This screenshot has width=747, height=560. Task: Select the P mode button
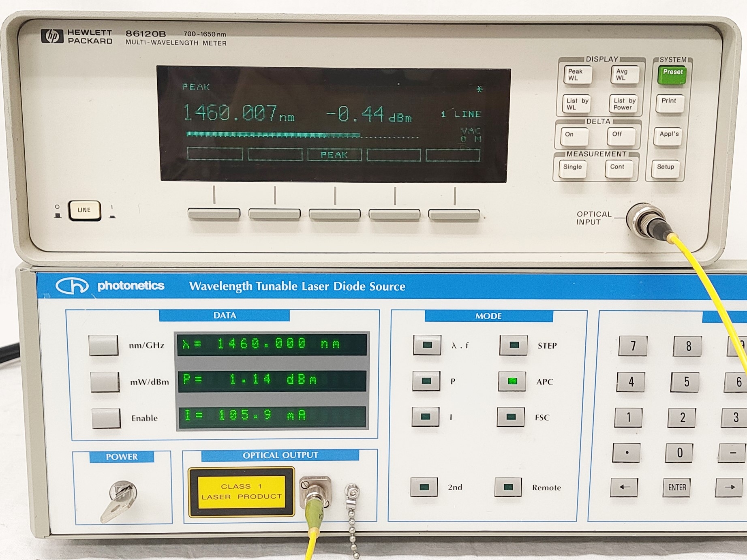pyautogui.click(x=426, y=381)
